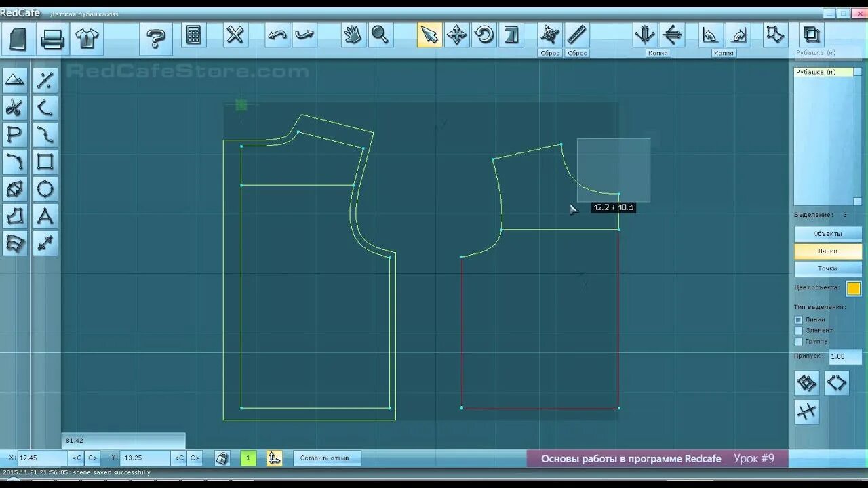868x488 pixels.
Task: Select the scissors cut tool
Action: (x=15, y=108)
